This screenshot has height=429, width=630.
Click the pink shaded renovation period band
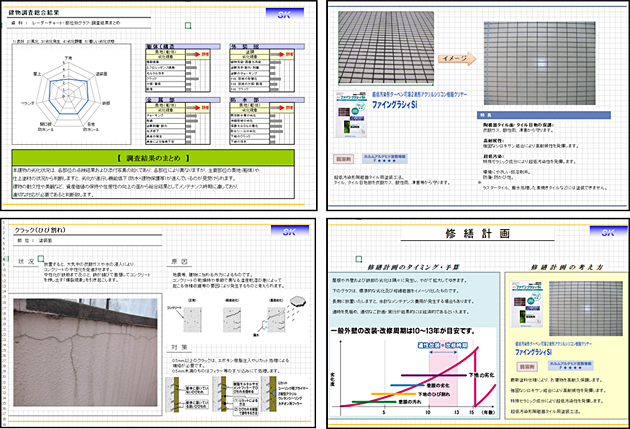pos(443,373)
